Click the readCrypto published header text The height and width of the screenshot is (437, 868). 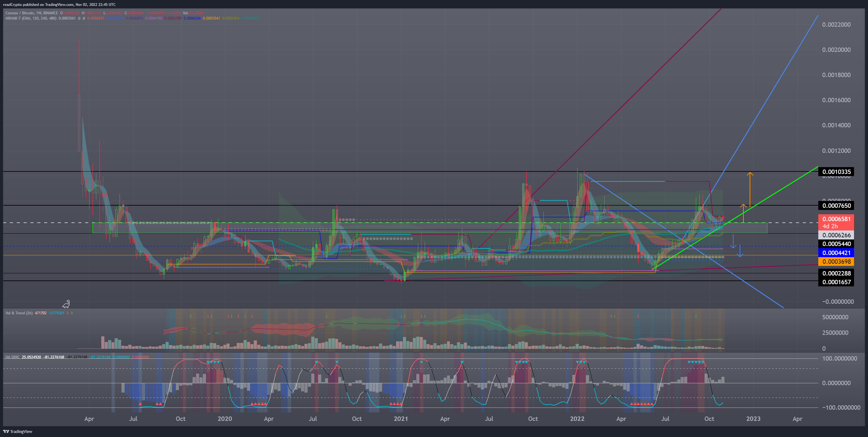[59, 4]
